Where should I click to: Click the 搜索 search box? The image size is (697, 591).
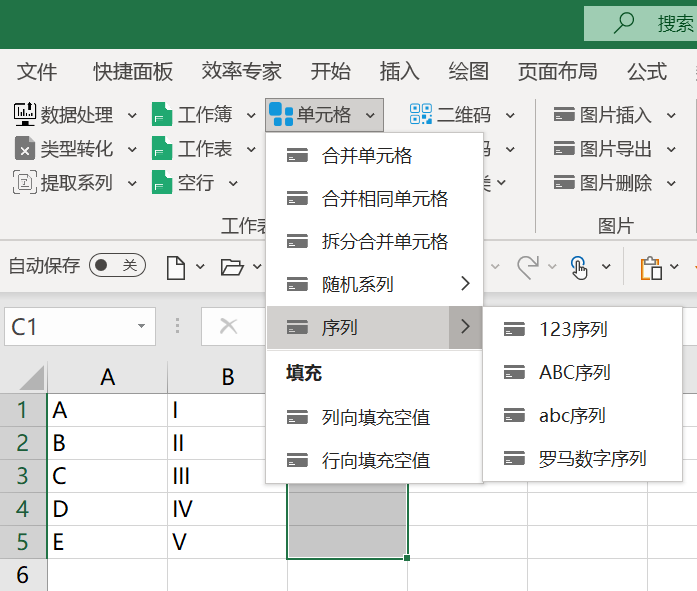(x=640, y=24)
